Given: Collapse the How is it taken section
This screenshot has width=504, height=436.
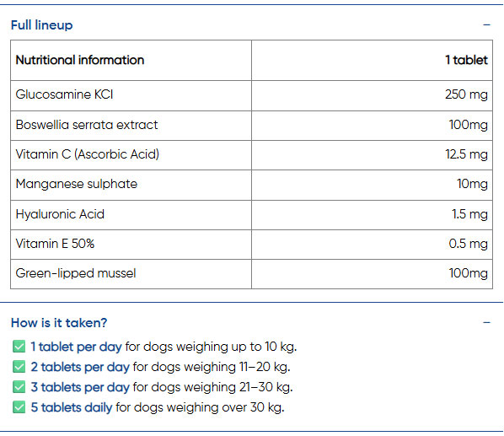Looking at the screenshot, I should [486, 322].
